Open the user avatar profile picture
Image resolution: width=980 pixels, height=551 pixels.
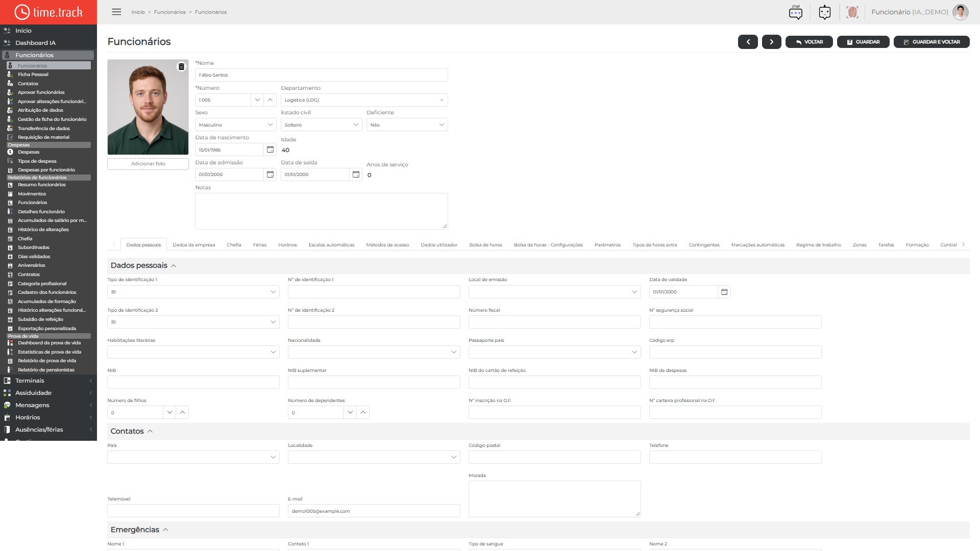pyautogui.click(x=960, y=12)
